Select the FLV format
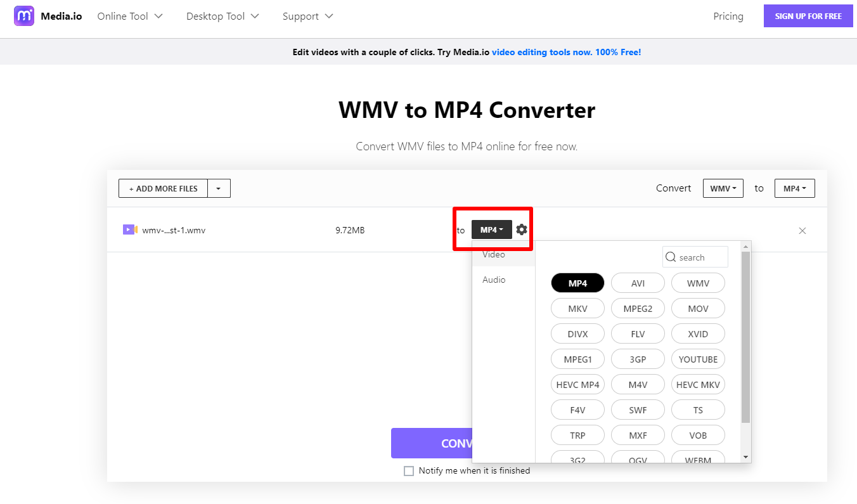The height and width of the screenshot is (504, 857). (638, 334)
